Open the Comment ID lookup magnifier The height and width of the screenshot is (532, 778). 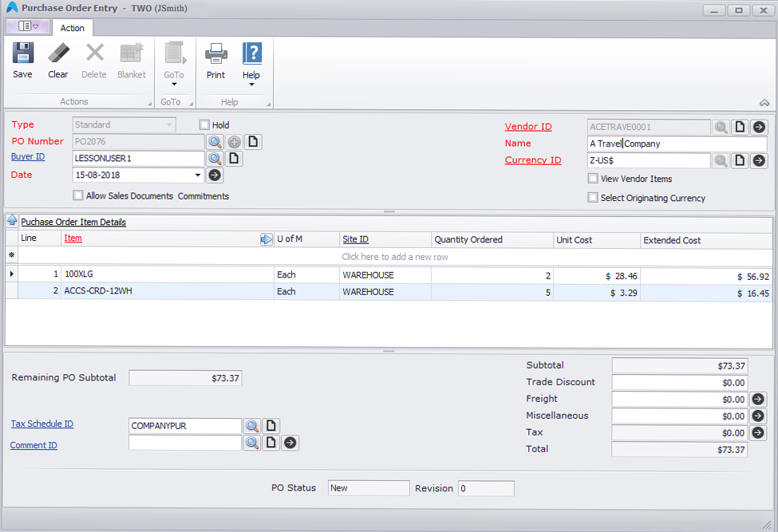(x=252, y=443)
